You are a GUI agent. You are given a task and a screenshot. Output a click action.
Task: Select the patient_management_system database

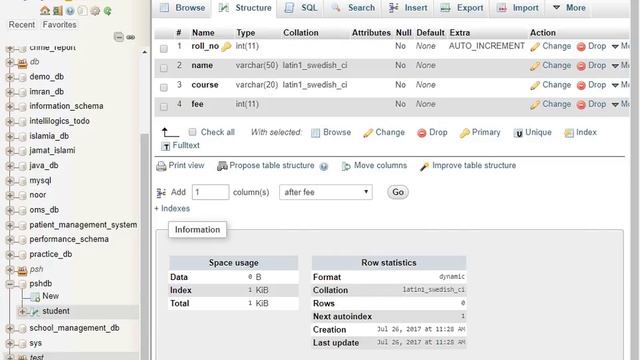point(83,225)
